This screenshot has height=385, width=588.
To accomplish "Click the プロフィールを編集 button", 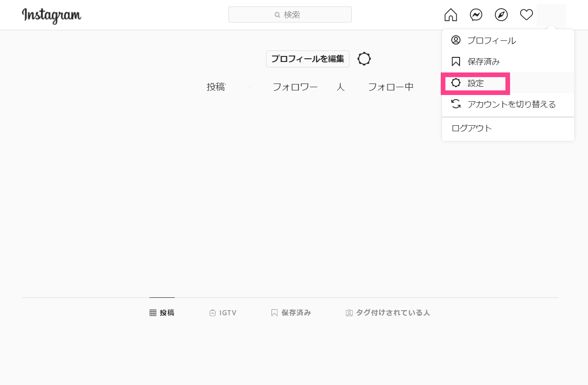I will tap(308, 59).
